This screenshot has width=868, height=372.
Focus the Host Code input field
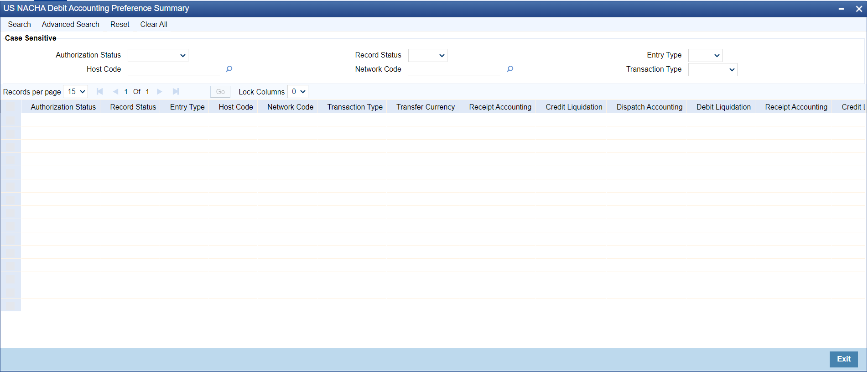[174, 69]
